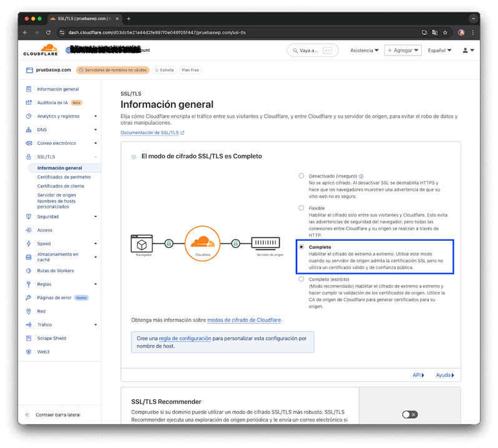Screen dimensions: 498x448
Task: Open regla de configuración link
Action: pos(185,338)
